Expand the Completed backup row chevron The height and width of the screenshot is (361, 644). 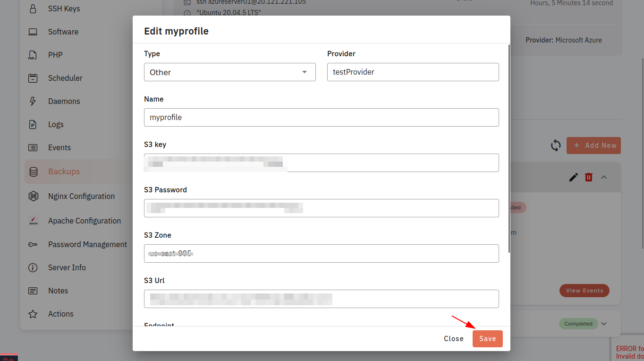point(604,324)
